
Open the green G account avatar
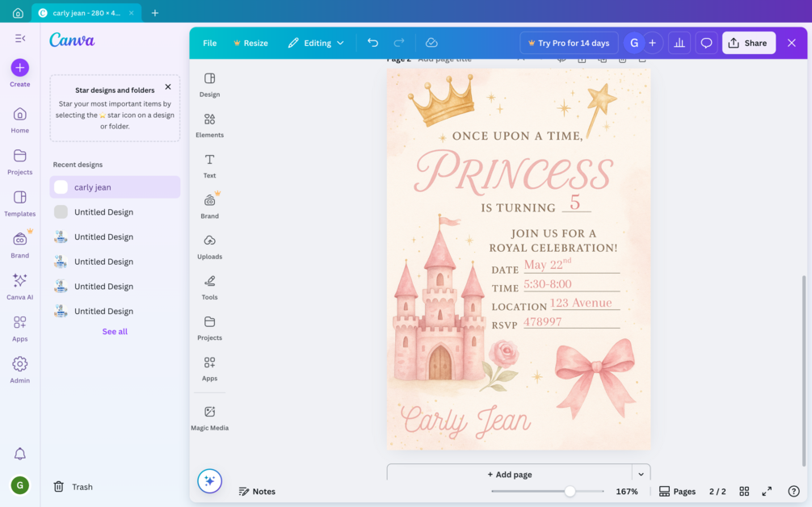pyautogui.click(x=19, y=485)
